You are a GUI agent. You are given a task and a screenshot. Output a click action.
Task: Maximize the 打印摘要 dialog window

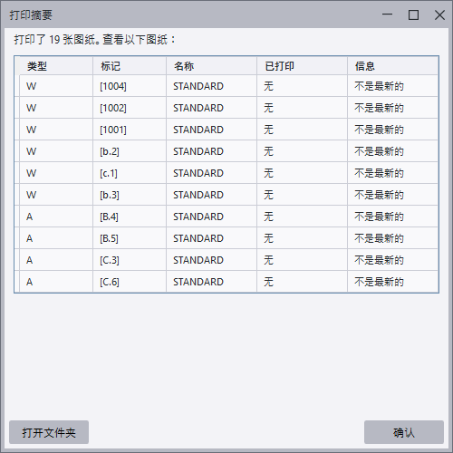(x=414, y=15)
